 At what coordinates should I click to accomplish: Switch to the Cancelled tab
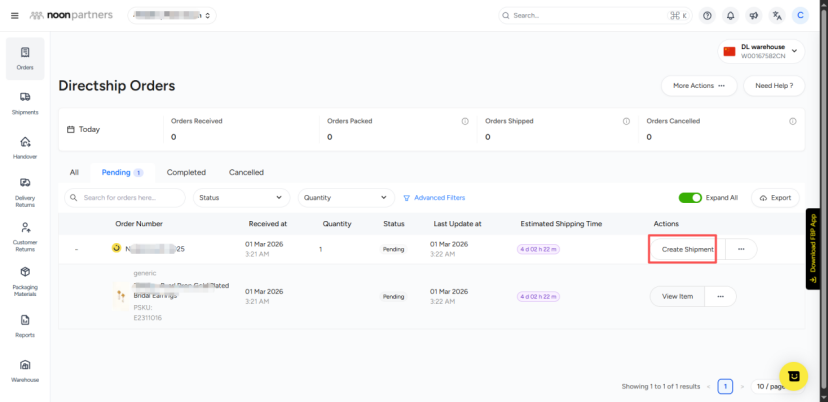246,172
